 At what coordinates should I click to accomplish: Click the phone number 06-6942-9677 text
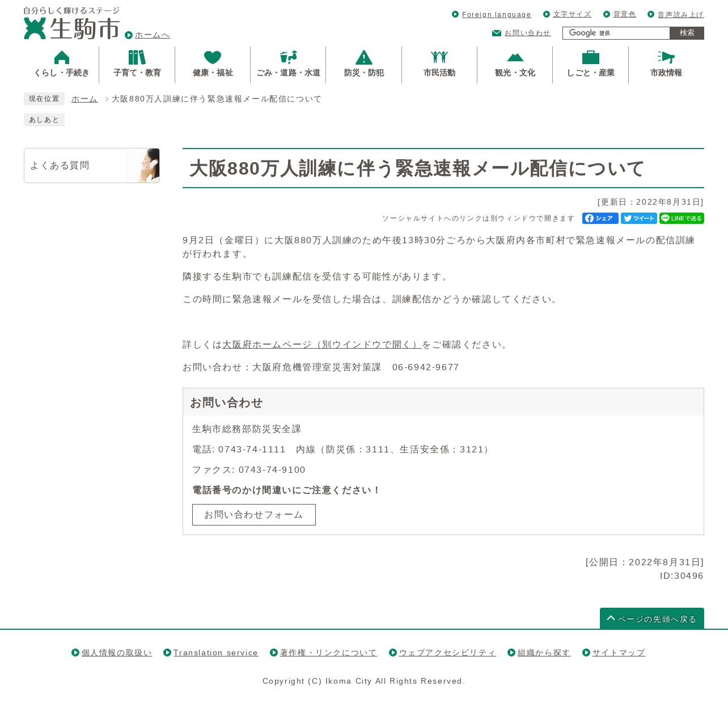pos(426,367)
